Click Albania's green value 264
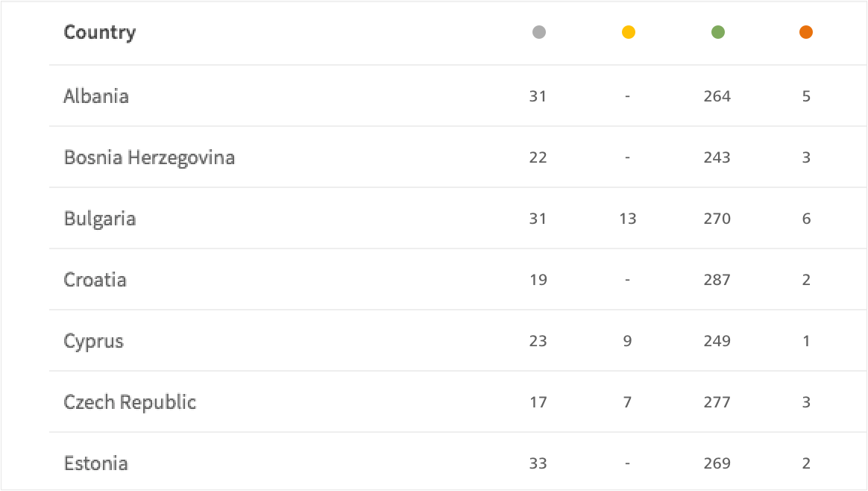The height and width of the screenshot is (491, 868). (717, 96)
